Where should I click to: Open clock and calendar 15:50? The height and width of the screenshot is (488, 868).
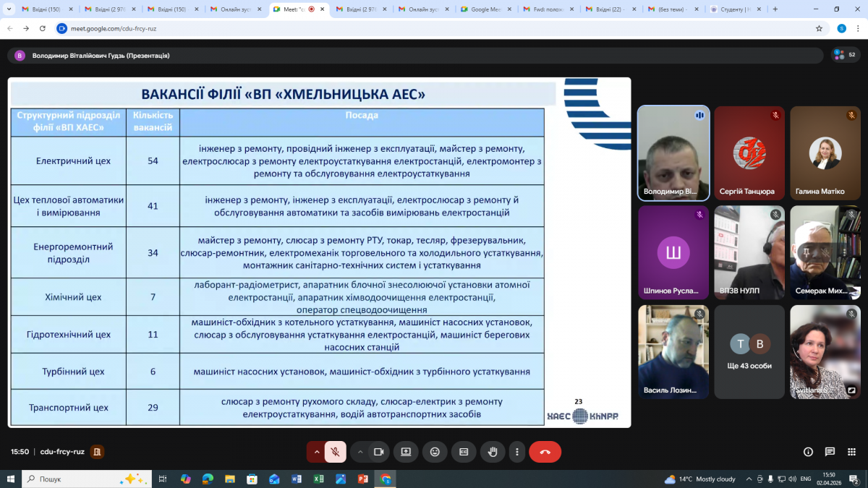[828, 479]
